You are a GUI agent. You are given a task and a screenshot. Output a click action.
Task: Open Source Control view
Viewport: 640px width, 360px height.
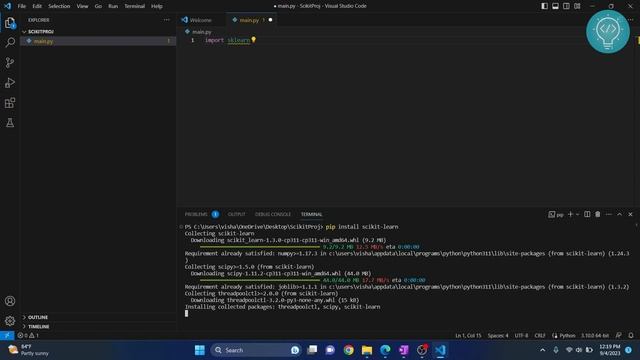click(x=10, y=62)
